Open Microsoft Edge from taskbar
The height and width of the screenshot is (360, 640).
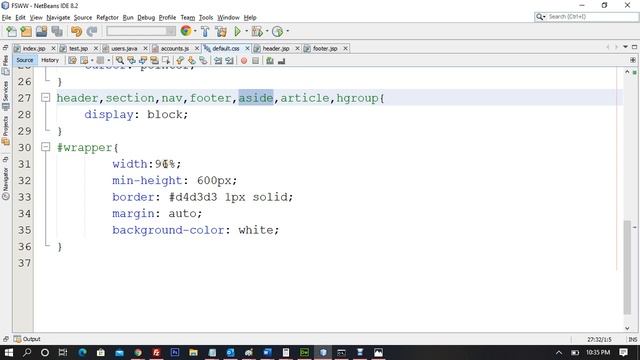82,352
